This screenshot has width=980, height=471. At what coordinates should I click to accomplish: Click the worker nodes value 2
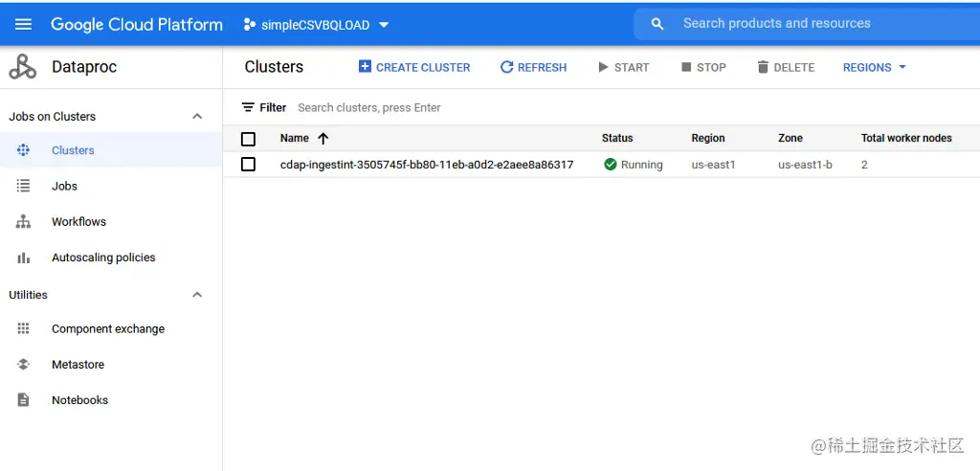point(864,165)
